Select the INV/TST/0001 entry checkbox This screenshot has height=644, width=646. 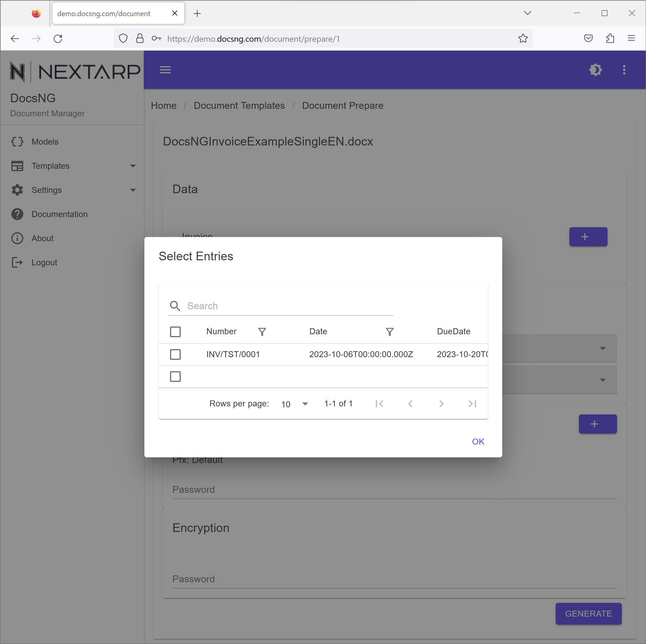coord(175,354)
